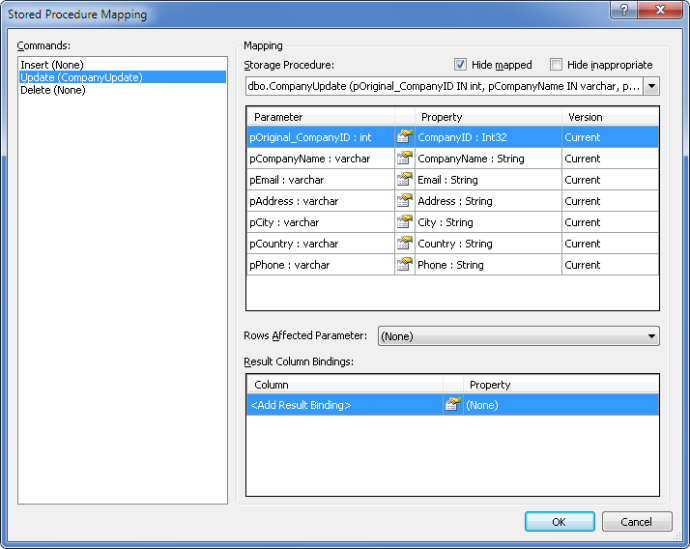The image size is (690, 549).
Task: Click the help question mark button
Action: [x=623, y=10]
